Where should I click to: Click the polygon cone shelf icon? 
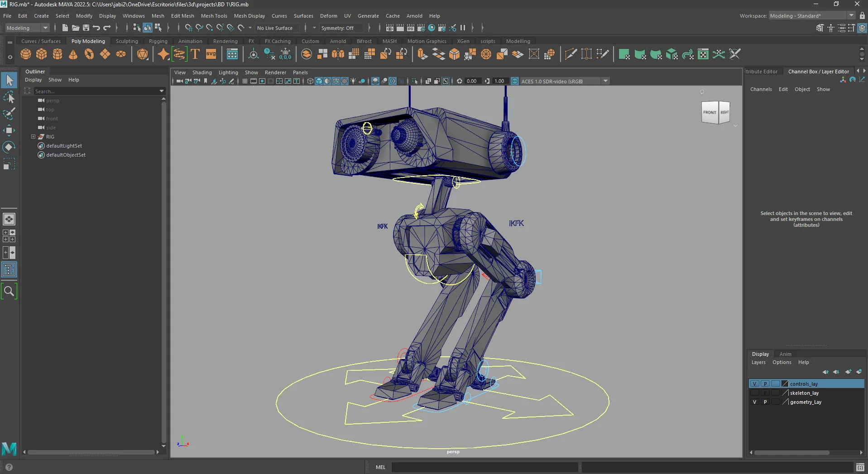[73, 54]
